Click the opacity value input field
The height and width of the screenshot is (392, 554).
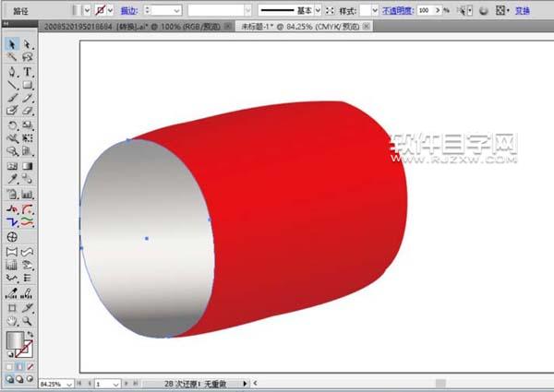click(x=426, y=10)
